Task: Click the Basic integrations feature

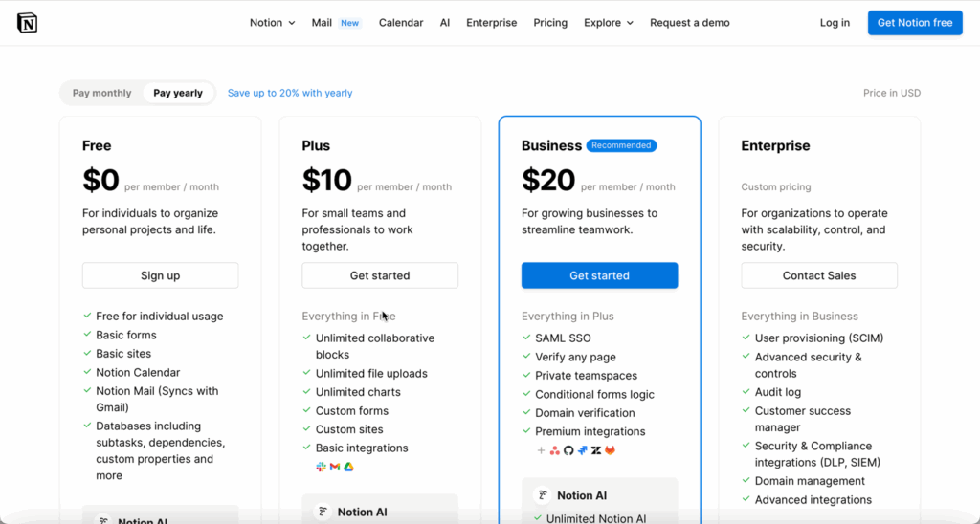Action: tap(362, 448)
